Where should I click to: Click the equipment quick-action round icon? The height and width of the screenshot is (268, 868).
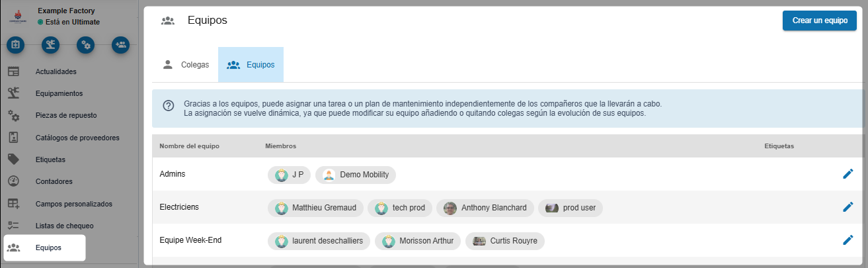coord(51,45)
